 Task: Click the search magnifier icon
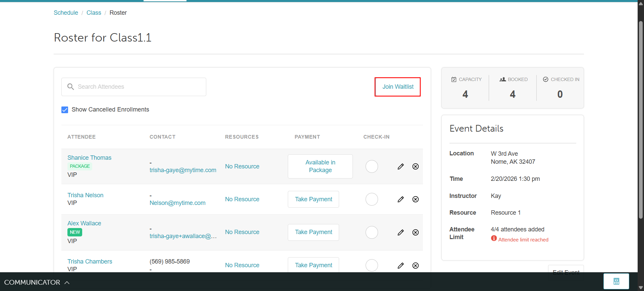tap(70, 87)
